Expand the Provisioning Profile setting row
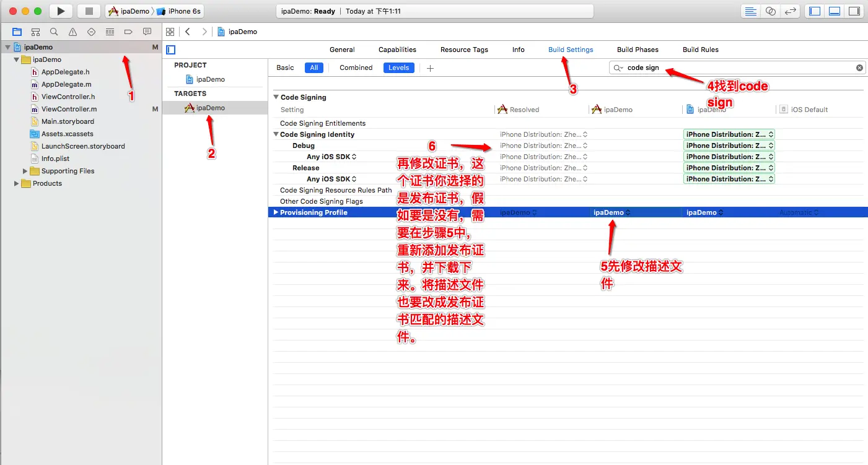This screenshot has width=868, height=465. (276, 212)
